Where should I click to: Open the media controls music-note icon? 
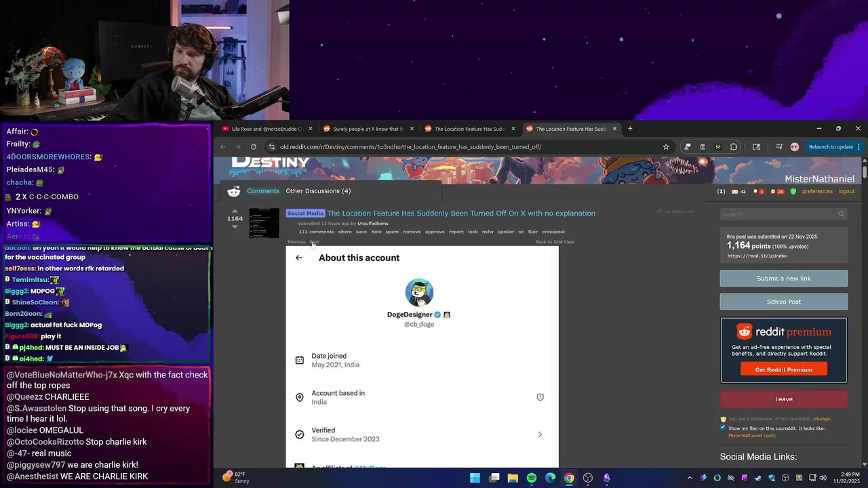pyautogui.click(x=778, y=147)
